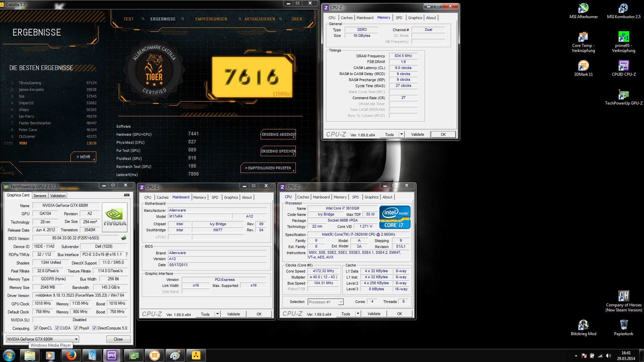The height and width of the screenshot is (362, 644).
Task: Open the Papierkorb recycle bin
Action: pyautogui.click(x=624, y=327)
